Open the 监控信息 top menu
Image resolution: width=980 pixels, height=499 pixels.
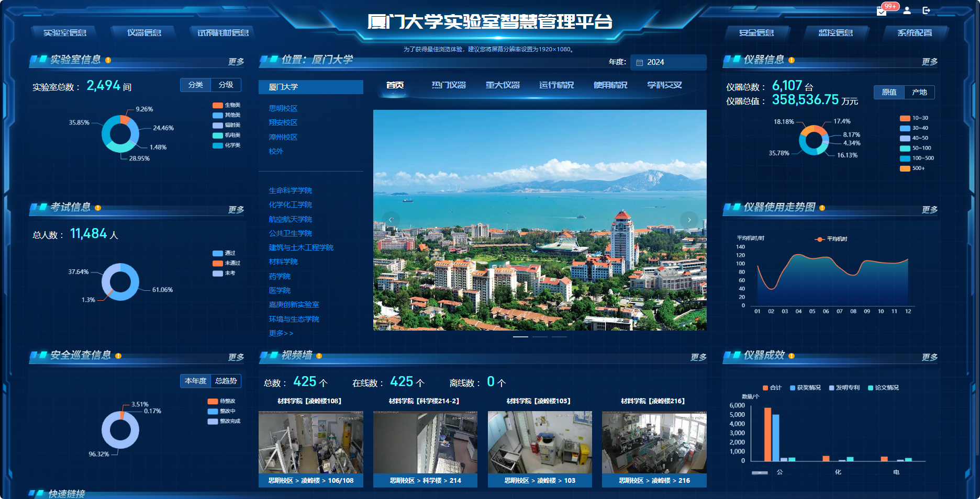(x=836, y=33)
